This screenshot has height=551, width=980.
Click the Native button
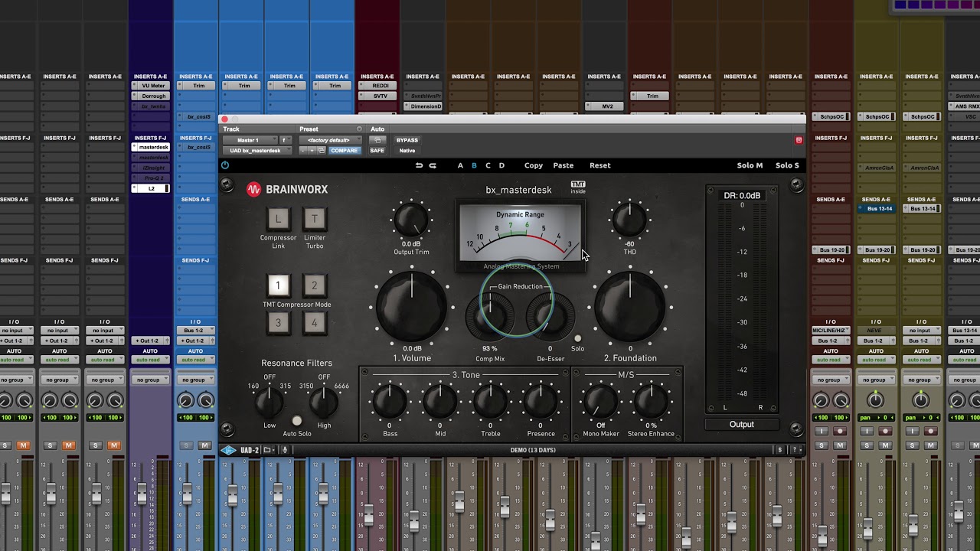point(407,151)
